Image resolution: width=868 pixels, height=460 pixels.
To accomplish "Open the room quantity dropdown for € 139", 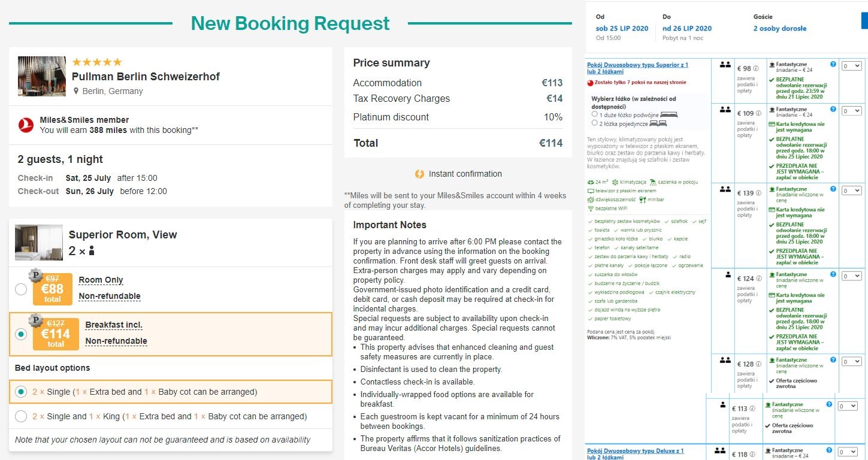I will 851,191.
